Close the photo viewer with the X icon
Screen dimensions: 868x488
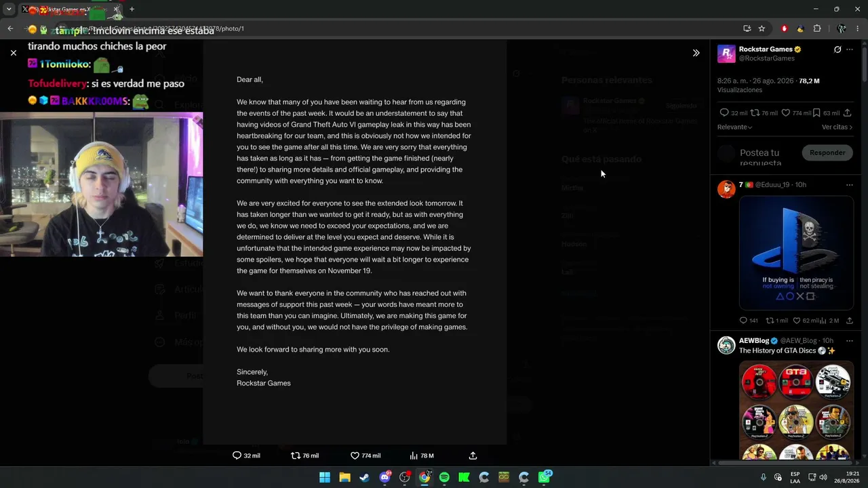(x=14, y=53)
